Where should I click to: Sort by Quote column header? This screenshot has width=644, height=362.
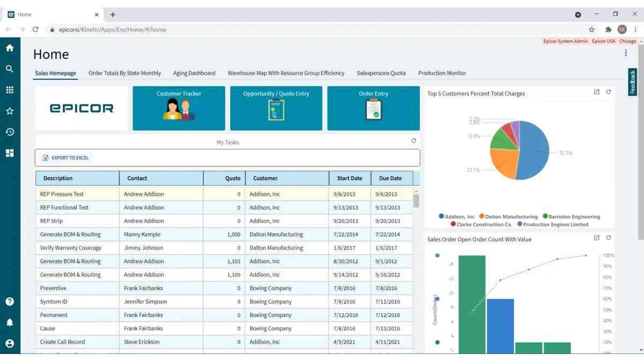(x=224, y=178)
